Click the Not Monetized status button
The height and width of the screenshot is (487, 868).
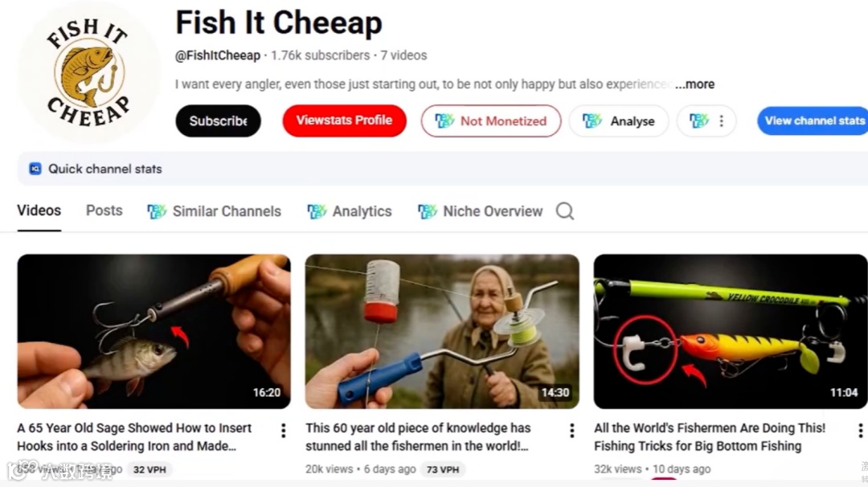491,121
